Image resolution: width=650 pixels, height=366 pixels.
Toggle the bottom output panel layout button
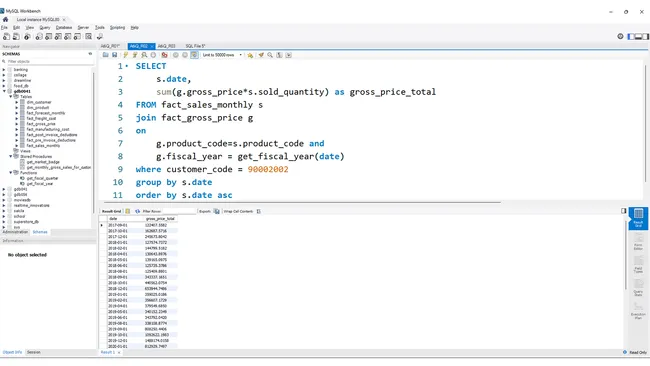point(638,36)
